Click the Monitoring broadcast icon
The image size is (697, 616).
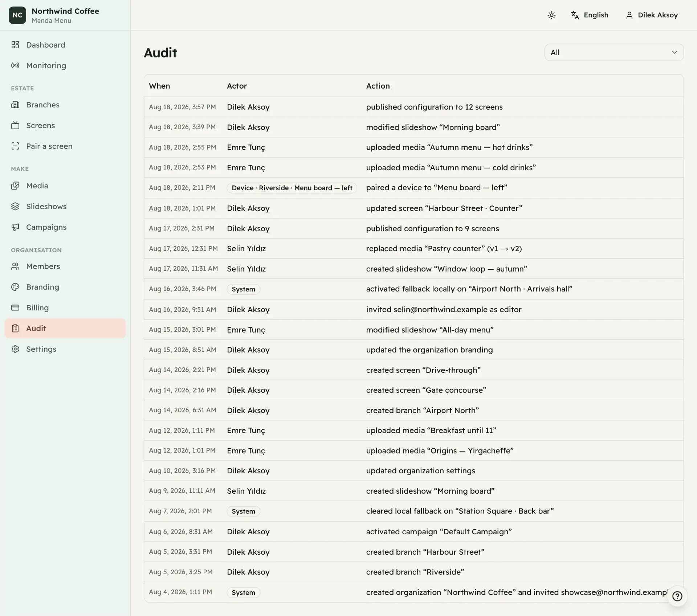click(15, 65)
